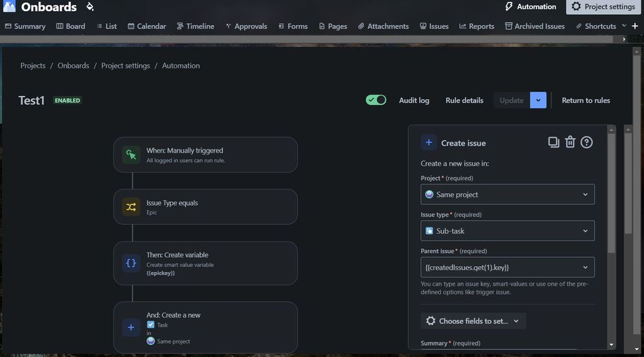The image size is (644, 357).
Task: Click the plus icon on Create a new Task step
Action: coord(131,327)
